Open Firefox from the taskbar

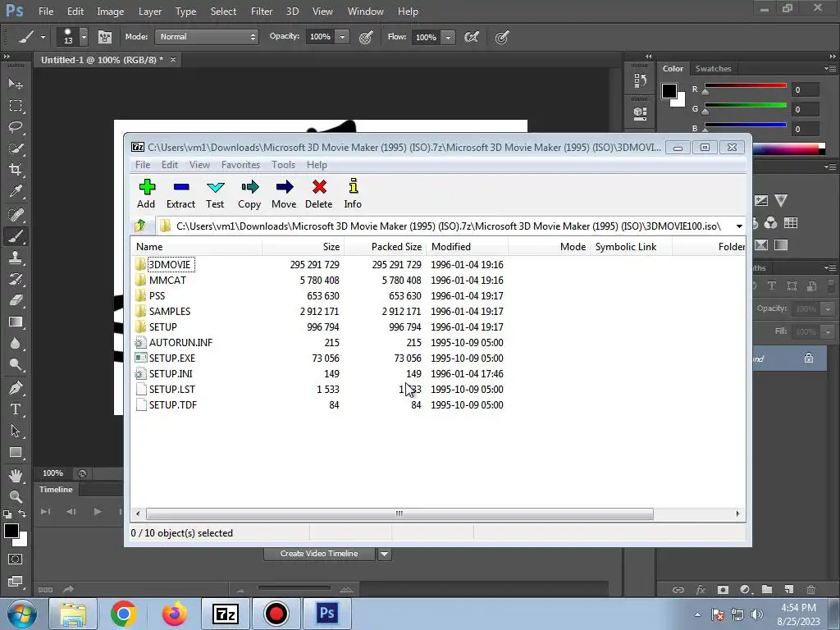pyautogui.click(x=175, y=614)
